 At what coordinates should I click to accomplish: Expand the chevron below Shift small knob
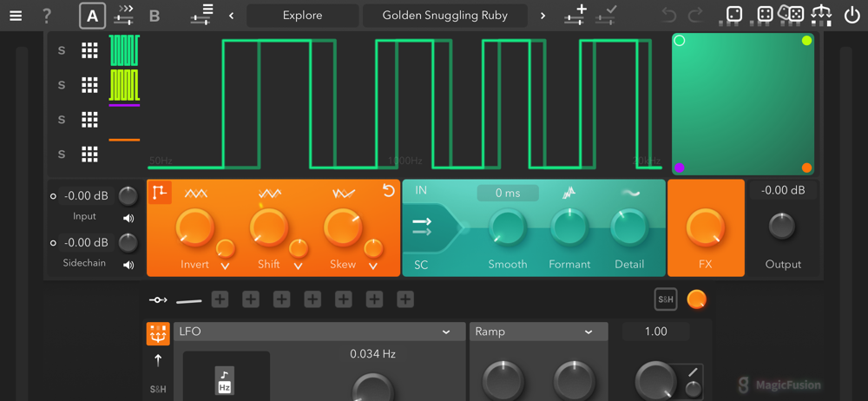point(299,267)
